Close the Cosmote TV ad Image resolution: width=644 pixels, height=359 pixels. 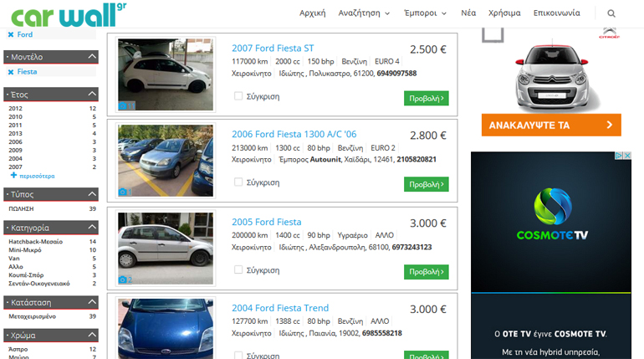click(627, 156)
